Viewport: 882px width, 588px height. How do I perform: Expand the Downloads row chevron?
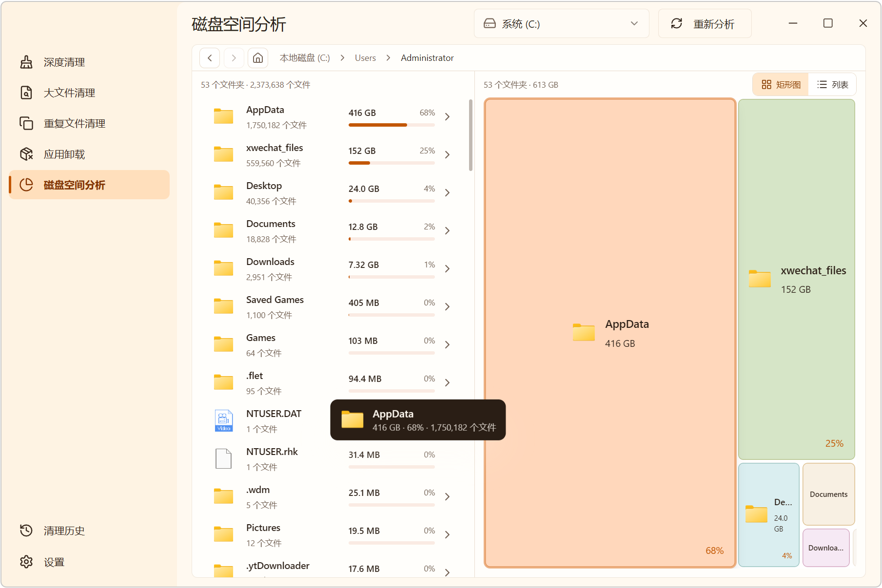click(x=447, y=269)
